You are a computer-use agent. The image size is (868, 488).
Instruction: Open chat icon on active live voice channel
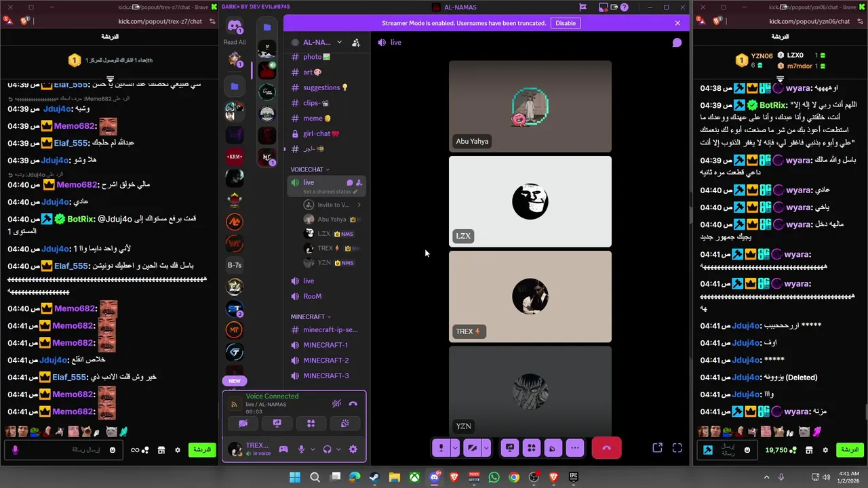click(x=350, y=182)
